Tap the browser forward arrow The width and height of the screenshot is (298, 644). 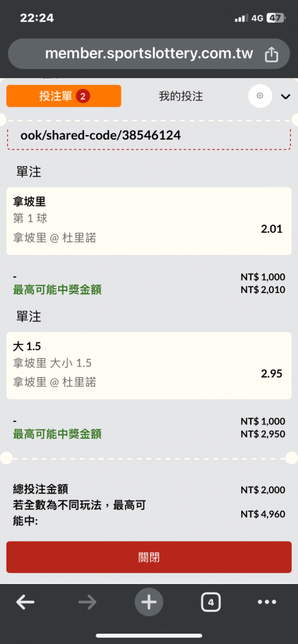[87, 603]
